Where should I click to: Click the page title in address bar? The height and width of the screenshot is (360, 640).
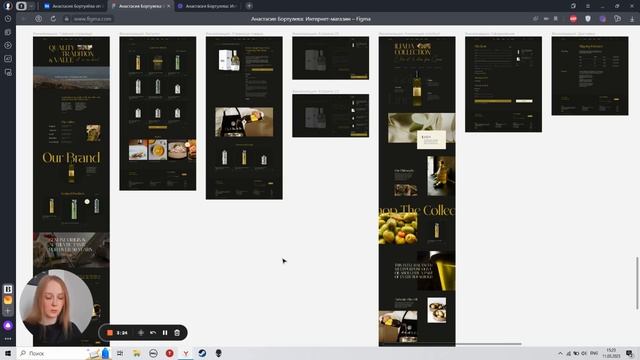(x=311, y=19)
